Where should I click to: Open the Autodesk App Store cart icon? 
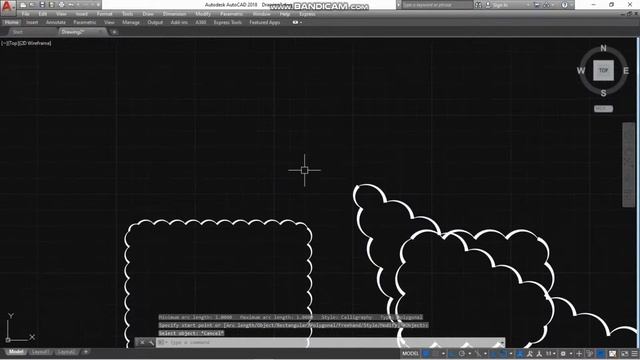tap(537, 5)
